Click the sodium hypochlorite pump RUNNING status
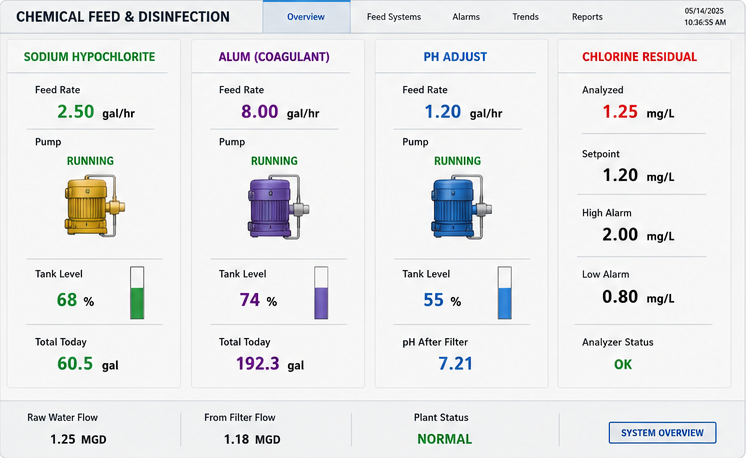Image resolution: width=746 pixels, height=458 pixels. point(90,161)
